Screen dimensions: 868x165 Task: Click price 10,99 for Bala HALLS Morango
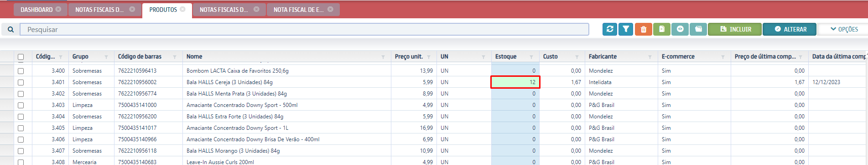coord(426,151)
